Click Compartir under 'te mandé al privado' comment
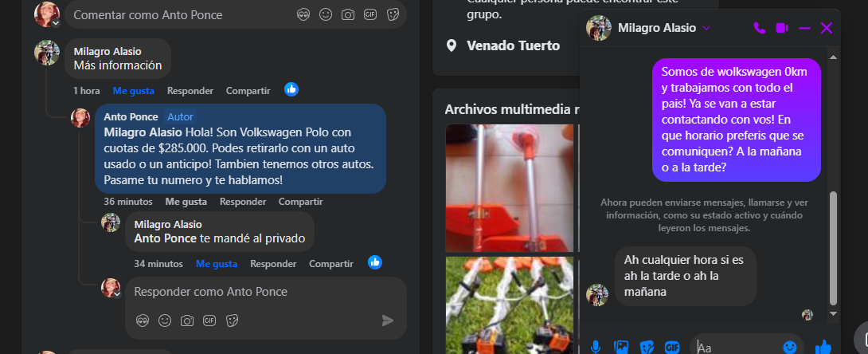The width and height of the screenshot is (868, 354). (330, 264)
